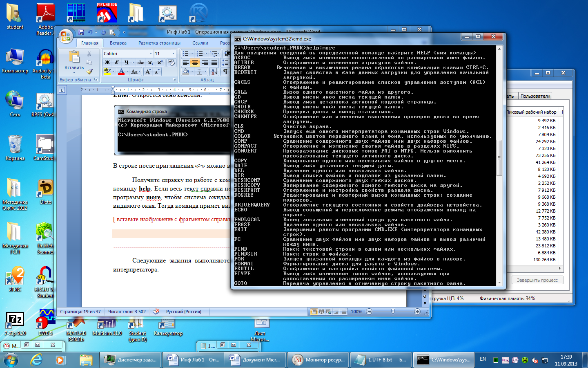Click the Grow Font icon
The height and width of the screenshot is (368, 588).
148,72
